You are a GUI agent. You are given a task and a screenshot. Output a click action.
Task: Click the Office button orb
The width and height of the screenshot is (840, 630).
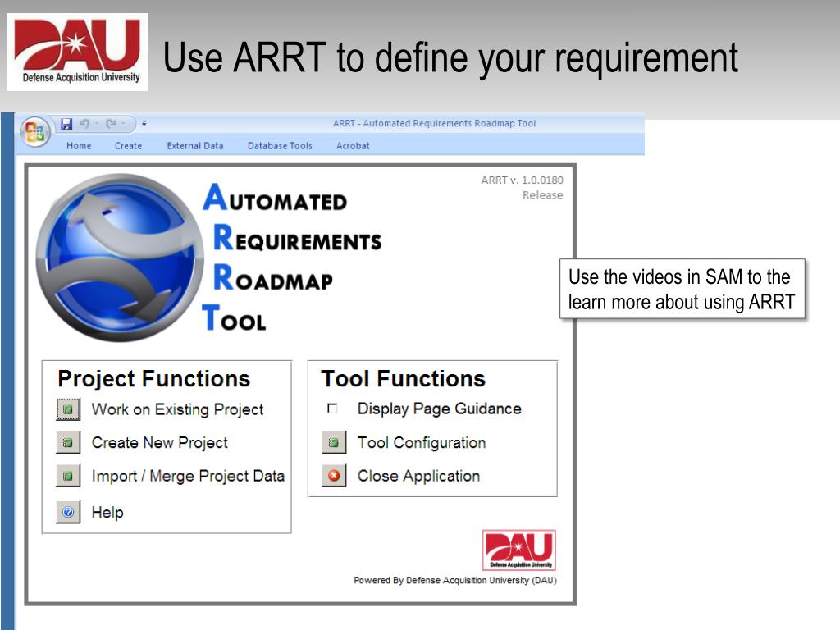tap(35, 131)
